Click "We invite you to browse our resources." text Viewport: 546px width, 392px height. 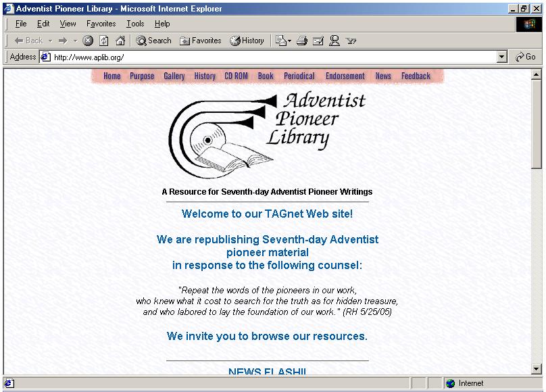tap(267, 336)
